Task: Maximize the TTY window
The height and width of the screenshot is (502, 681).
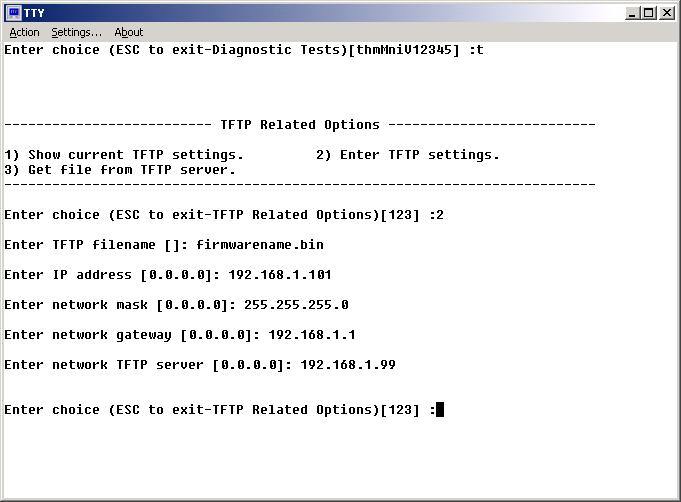Action: tap(649, 12)
